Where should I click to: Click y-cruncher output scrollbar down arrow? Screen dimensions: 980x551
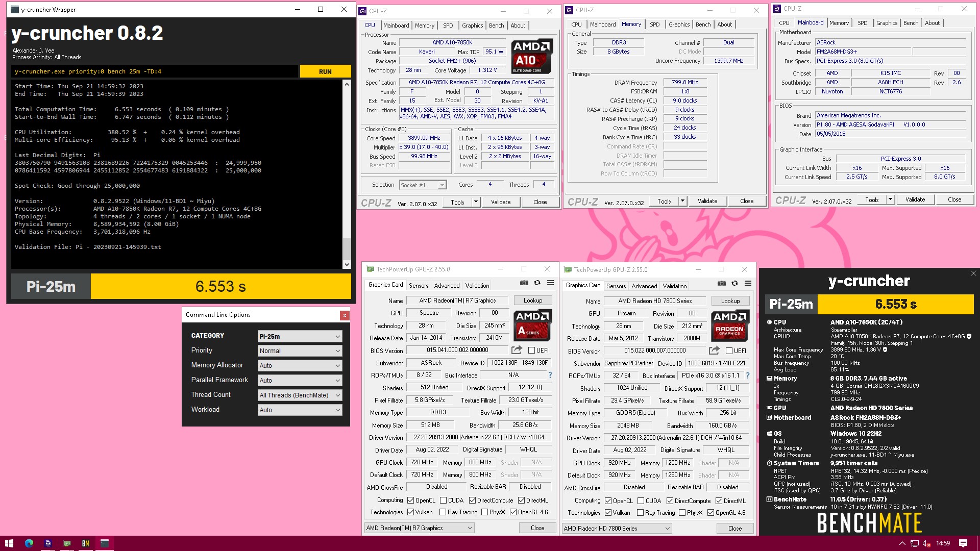(347, 265)
